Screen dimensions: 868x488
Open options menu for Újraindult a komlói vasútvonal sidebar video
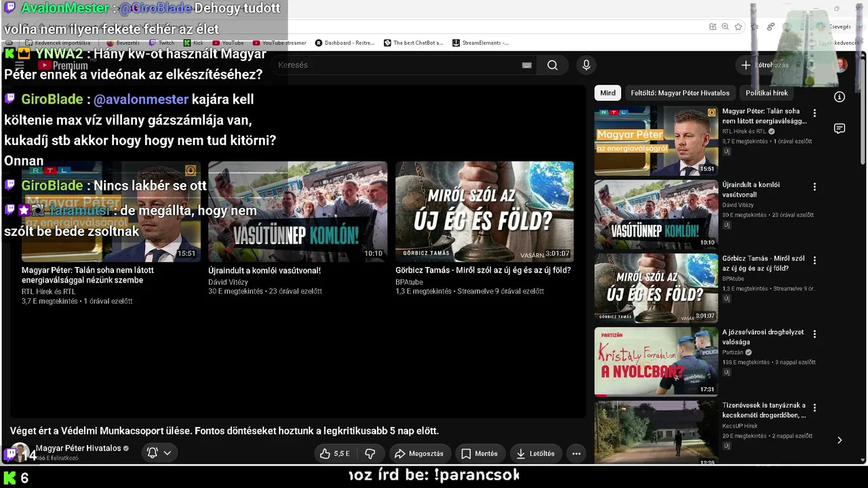tap(815, 186)
